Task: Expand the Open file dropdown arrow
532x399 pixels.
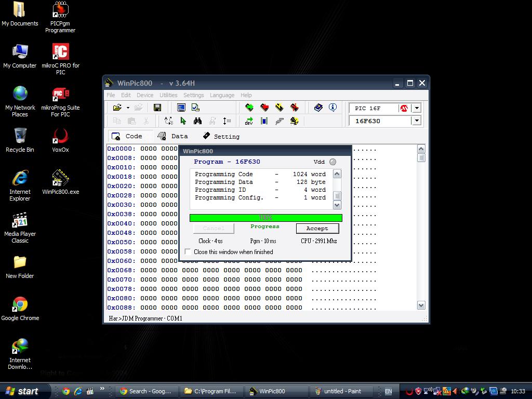Action: pos(128,108)
